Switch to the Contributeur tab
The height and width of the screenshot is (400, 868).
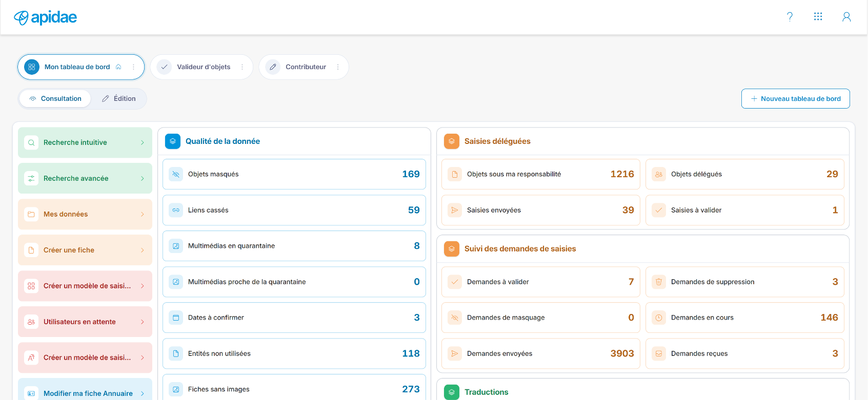click(x=304, y=67)
